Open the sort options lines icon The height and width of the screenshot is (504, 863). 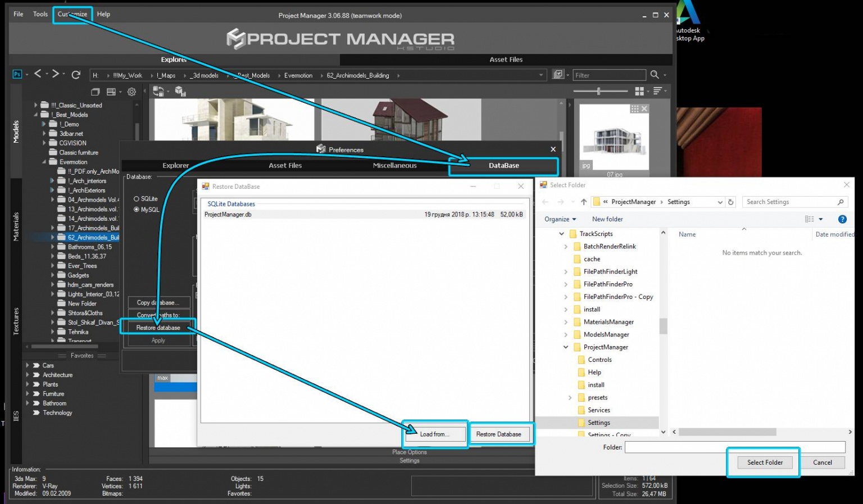coord(657,91)
